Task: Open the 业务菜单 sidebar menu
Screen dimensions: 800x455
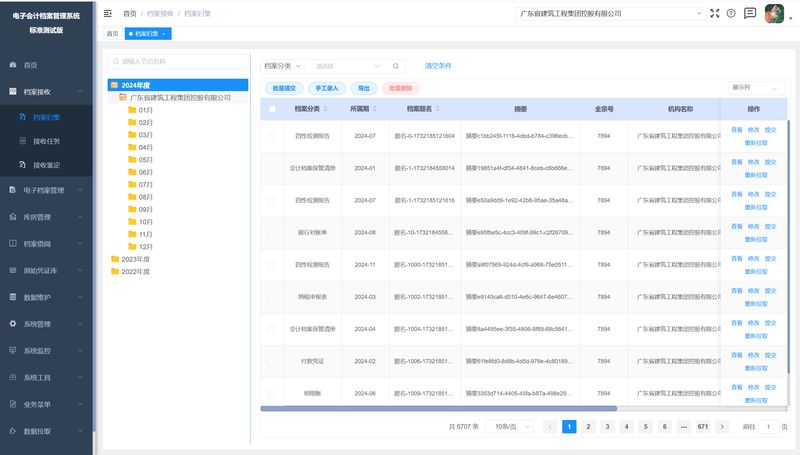Action: (46, 404)
